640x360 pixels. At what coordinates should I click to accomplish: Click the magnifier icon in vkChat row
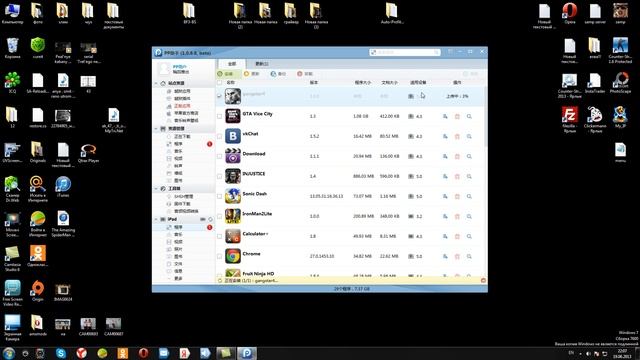[469, 136]
